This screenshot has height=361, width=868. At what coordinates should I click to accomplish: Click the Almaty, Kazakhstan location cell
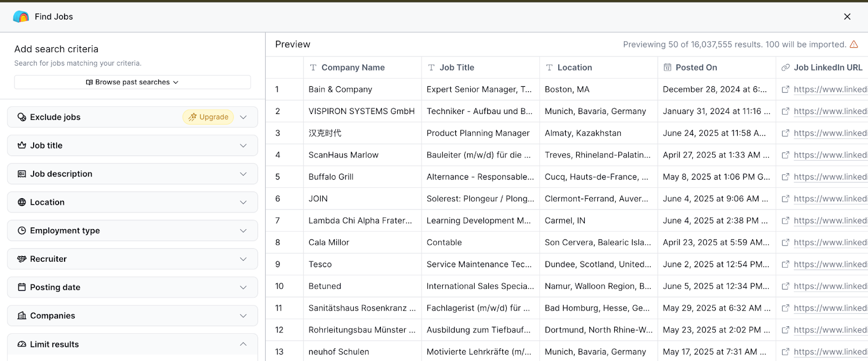click(x=598, y=133)
